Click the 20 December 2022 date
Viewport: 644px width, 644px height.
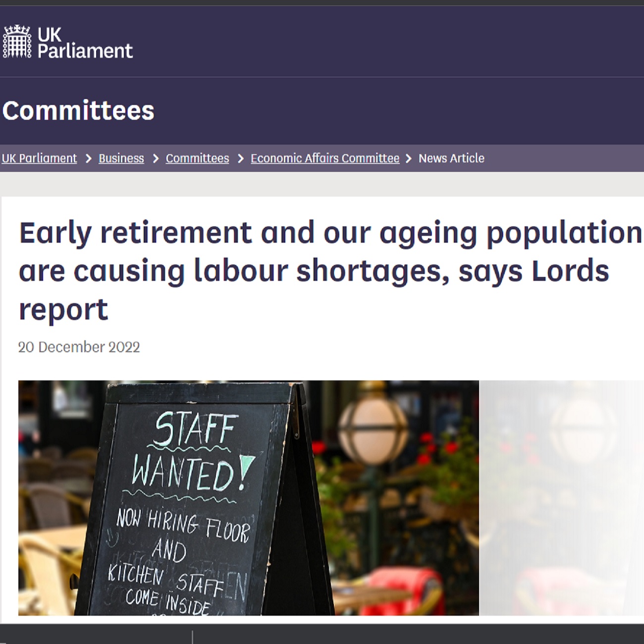point(79,347)
